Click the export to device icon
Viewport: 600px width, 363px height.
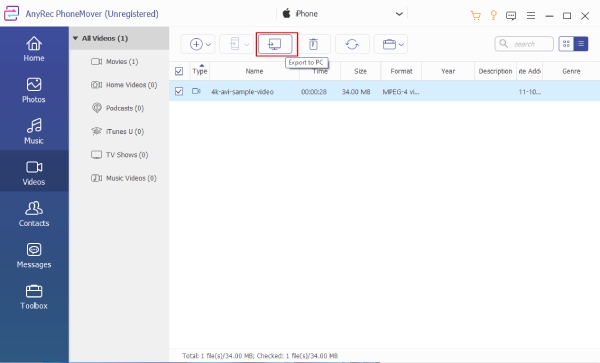[x=235, y=44]
